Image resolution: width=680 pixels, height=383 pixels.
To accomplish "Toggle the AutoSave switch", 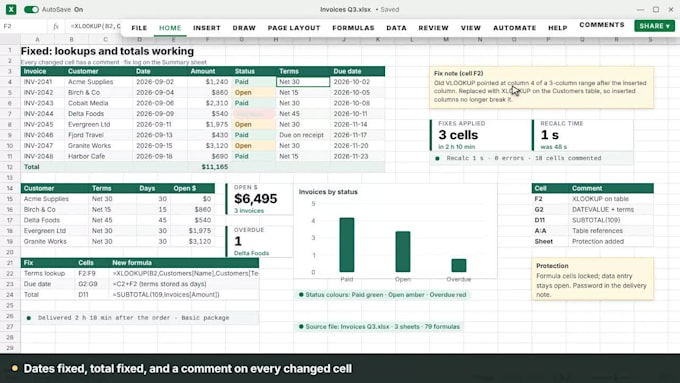I will point(31,10).
